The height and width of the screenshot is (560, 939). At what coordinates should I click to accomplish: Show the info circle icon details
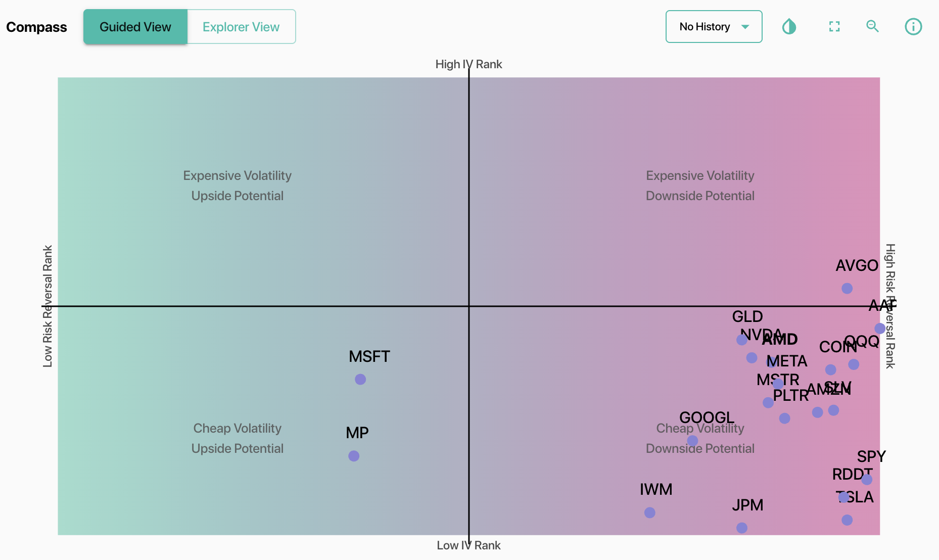pos(913,27)
